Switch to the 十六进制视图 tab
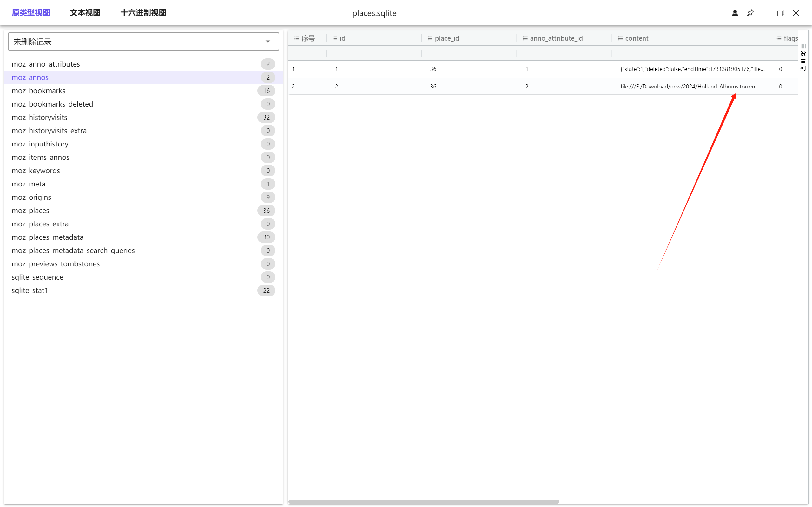Screen dimensions: 812x507 pyautogui.click(x=143, y=13)
